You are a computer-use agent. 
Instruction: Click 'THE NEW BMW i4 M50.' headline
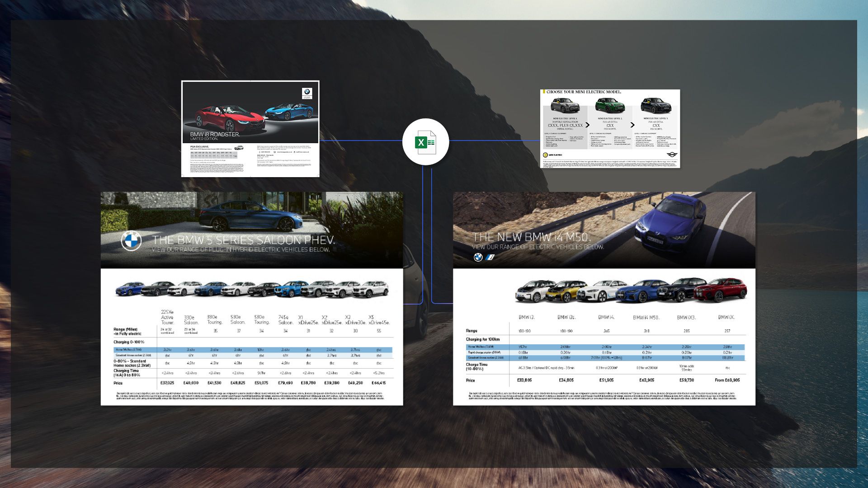(531, 237)
